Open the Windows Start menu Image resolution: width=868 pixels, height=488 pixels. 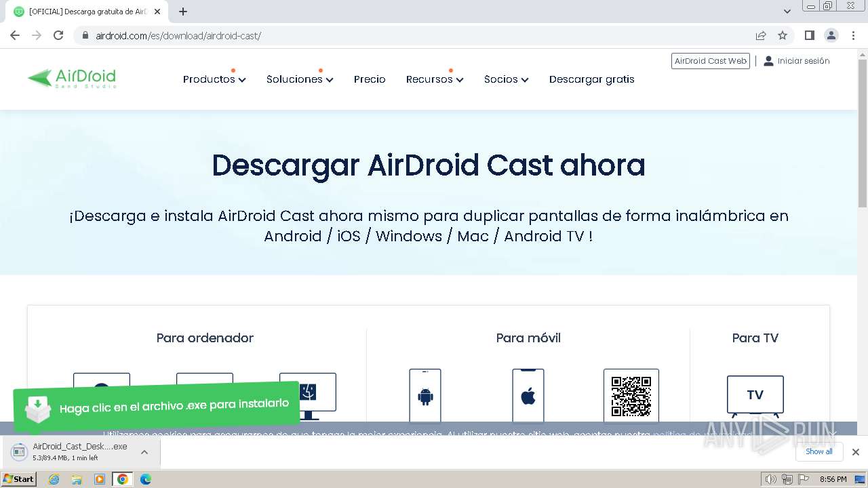(x=18, y=479)
